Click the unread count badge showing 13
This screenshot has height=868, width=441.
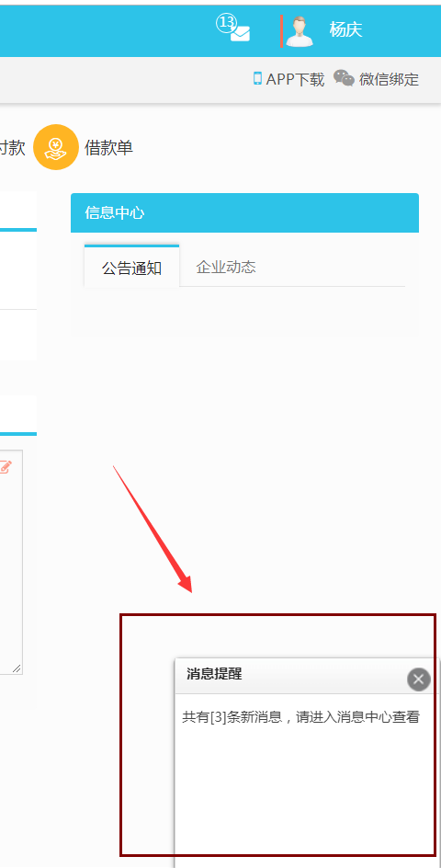coord(227,23)
